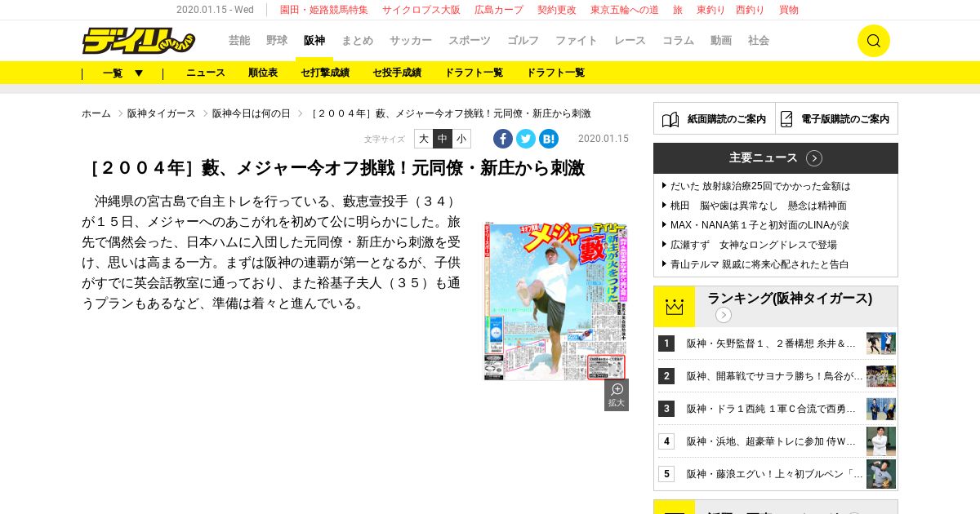The width and height of the screenshot is (980, 514).
Task: Share article on Twitter
Action: point(526,139)
